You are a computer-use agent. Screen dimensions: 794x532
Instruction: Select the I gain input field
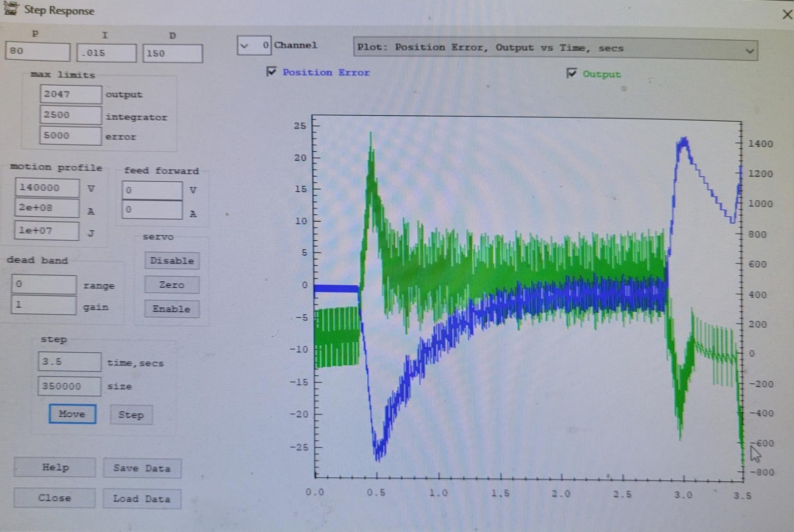tap(106, 53)
